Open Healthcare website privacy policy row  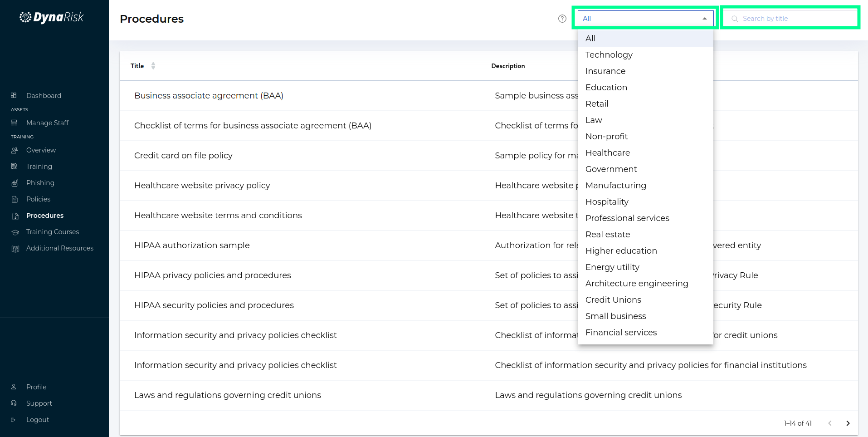tap(489, 186)
